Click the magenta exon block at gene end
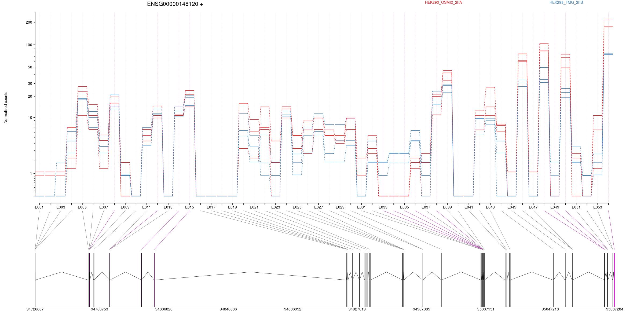Image resolution: width=644 pixels, height=322 pixels. pyautogui.click(x=614, y=280)
